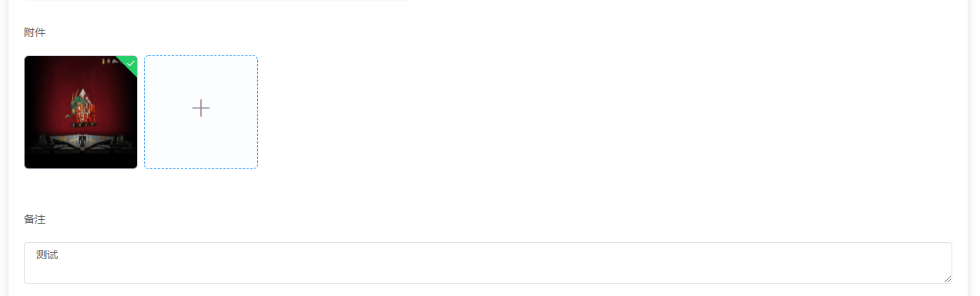Click the green checkmark badge on thumbnail

click(x=131, y=63)
